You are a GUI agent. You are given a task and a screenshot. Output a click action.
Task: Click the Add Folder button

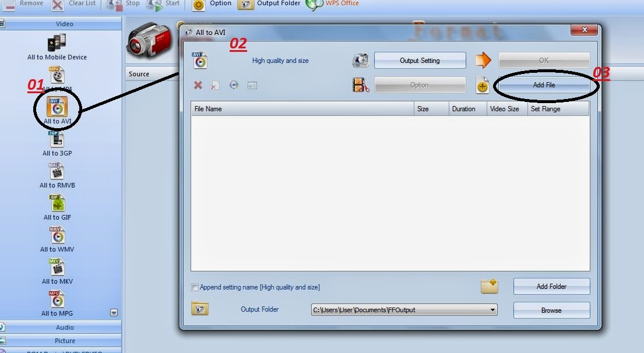click(x=551, y=287)
